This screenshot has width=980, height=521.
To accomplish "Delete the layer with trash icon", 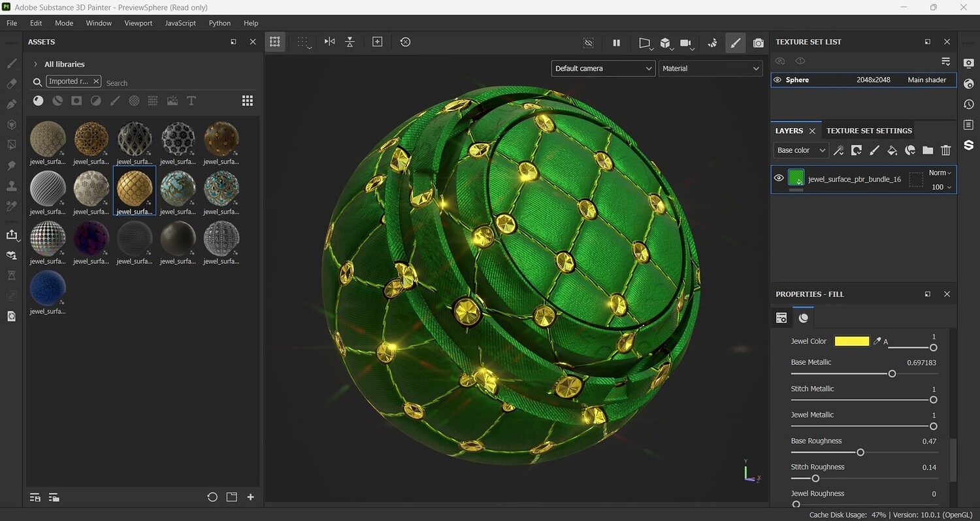I will coord(945,150).
